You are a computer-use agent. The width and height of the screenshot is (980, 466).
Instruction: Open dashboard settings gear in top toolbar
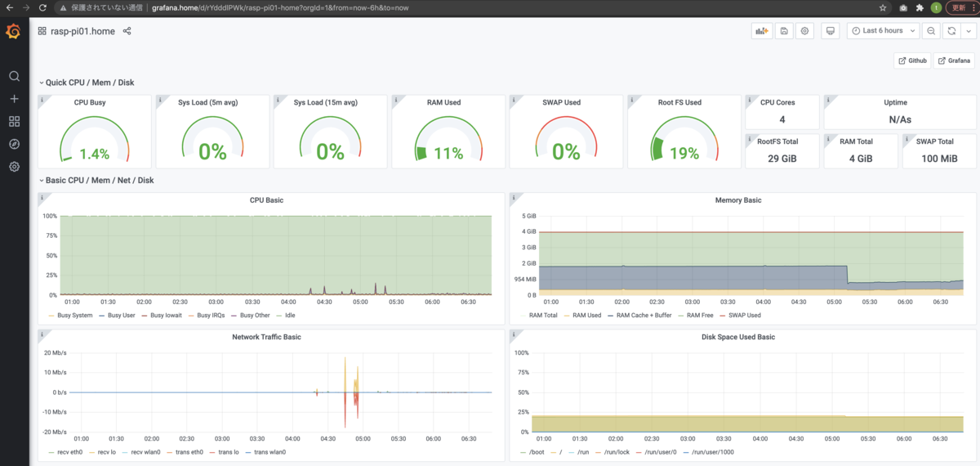pyautogui.click(x=805, y=31)
